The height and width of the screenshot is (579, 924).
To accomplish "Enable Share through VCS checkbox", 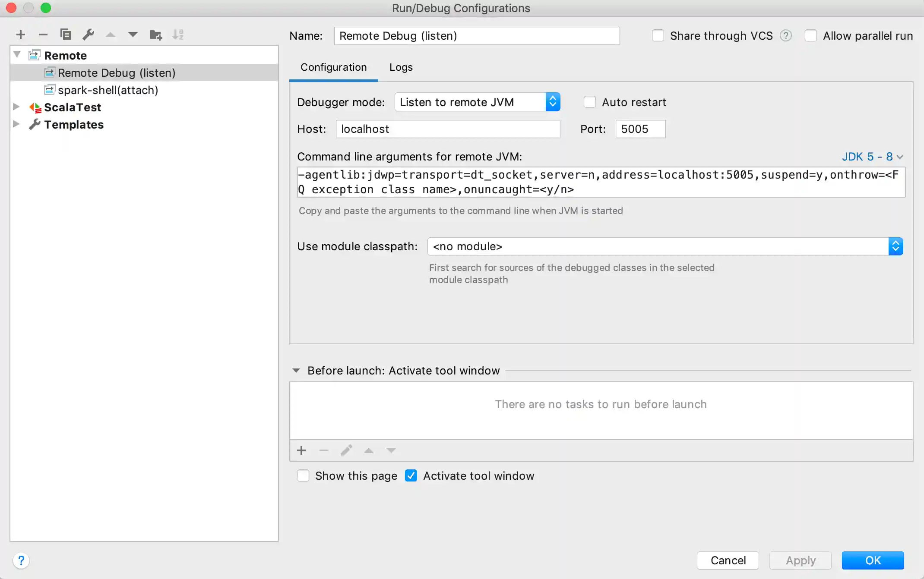I will (658, 36).
